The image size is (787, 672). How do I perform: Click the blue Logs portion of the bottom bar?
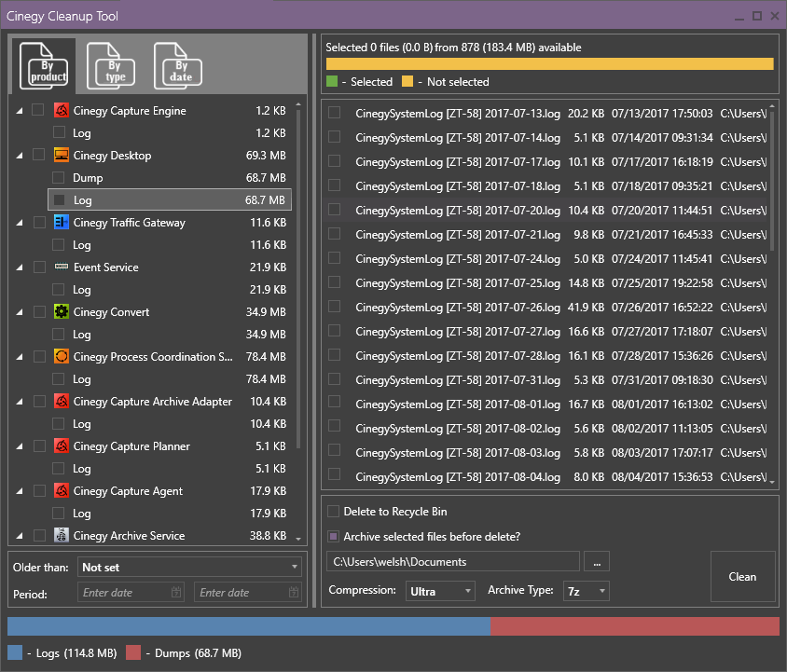(x=249, y=626)
